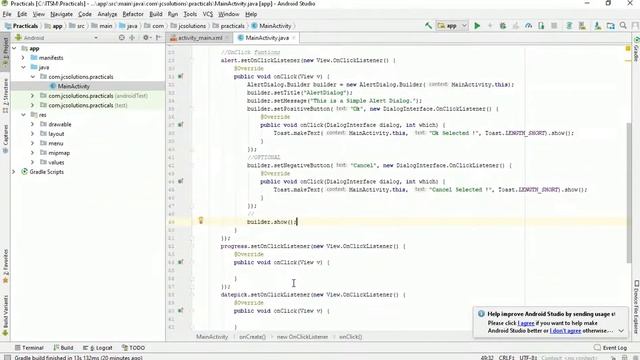Open the VCS menu
Screen dimensions: 640x360
click(x=208, y=14)
